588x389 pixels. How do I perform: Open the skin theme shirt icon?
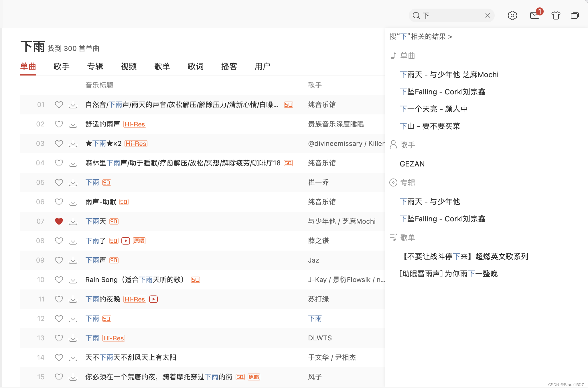[556, 15]
